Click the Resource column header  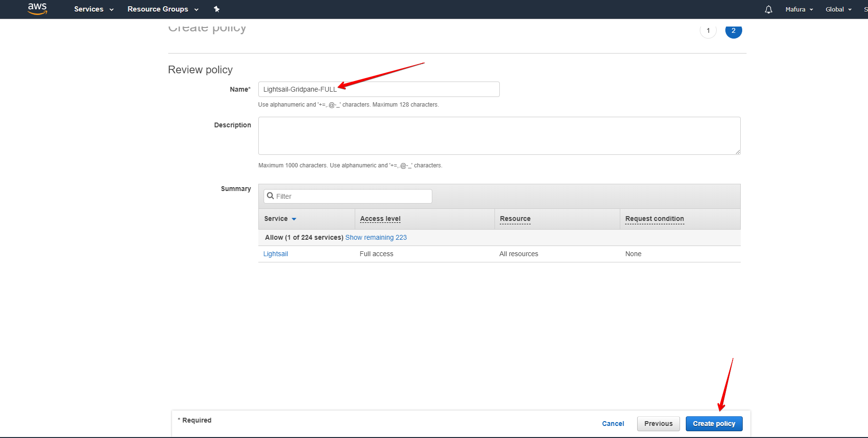tap(515, 219)
